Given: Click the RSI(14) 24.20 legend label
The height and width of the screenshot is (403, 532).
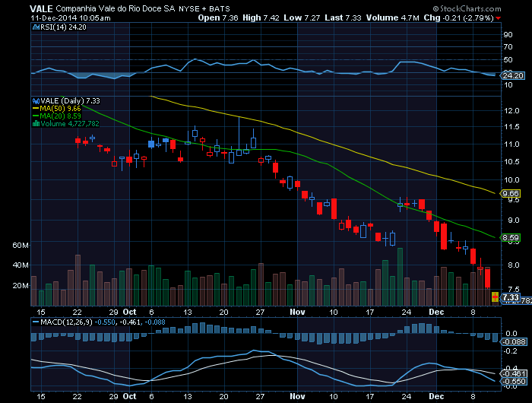Looking at the screenshot, I should tap(63, 27).
